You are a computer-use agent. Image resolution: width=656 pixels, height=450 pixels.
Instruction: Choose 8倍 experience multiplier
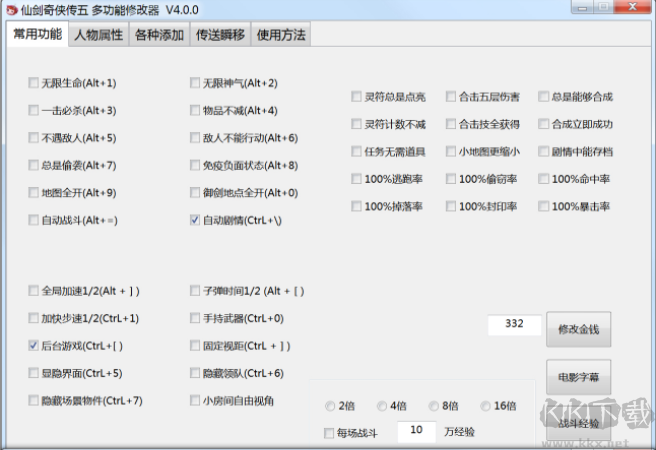(433, 406)
